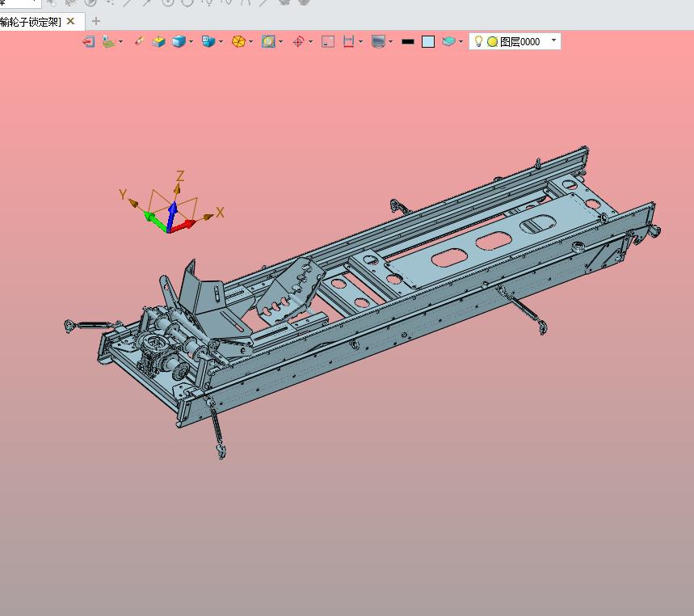Click the teal layers stack icon
This screenshot has height=616, width=694.
coord(448,41)
